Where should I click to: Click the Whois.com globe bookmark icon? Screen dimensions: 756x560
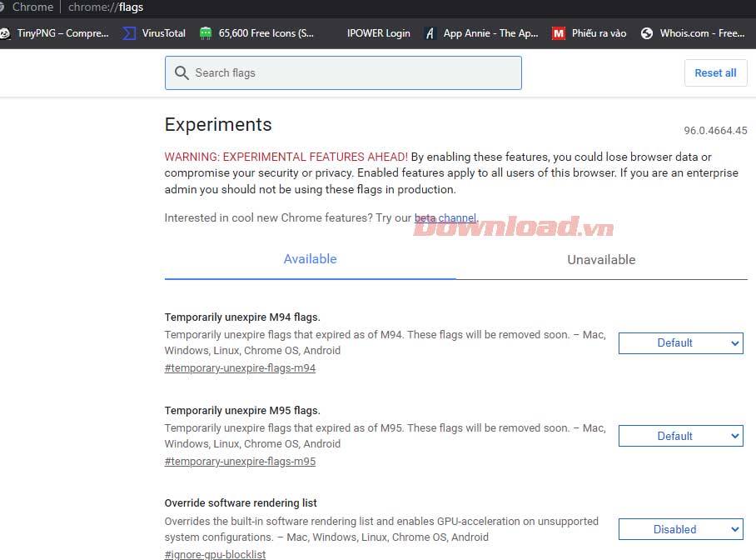647,33
